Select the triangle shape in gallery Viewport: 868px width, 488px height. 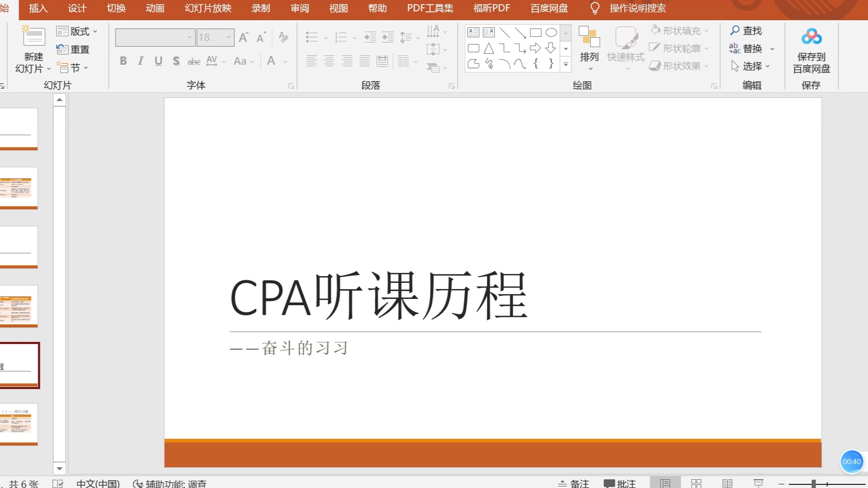(489, 48)
